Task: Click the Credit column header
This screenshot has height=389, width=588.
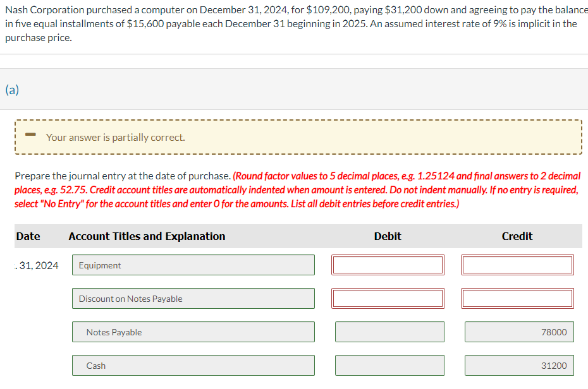Action: pyautogui.click(x=517, y=236)
